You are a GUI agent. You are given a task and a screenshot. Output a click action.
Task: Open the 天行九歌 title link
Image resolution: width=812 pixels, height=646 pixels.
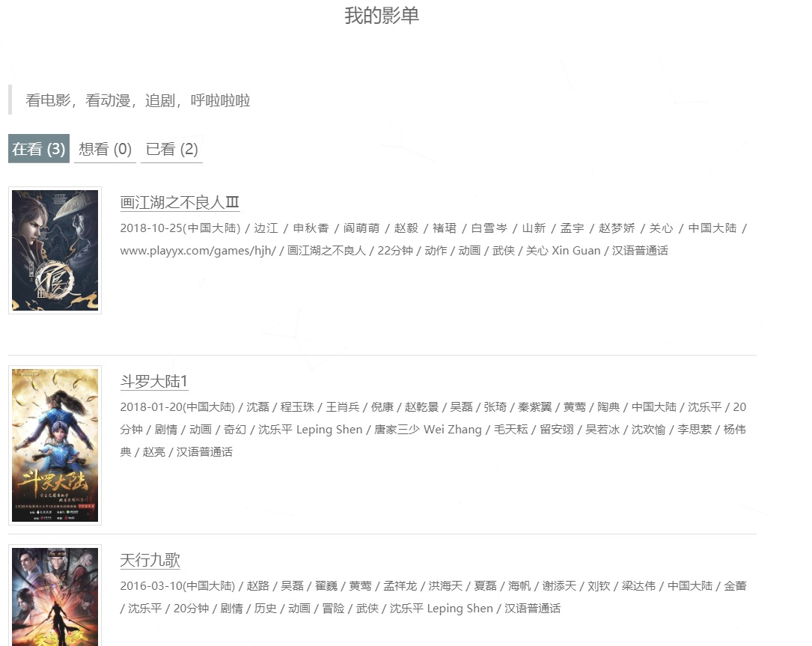tap(150, 561)
